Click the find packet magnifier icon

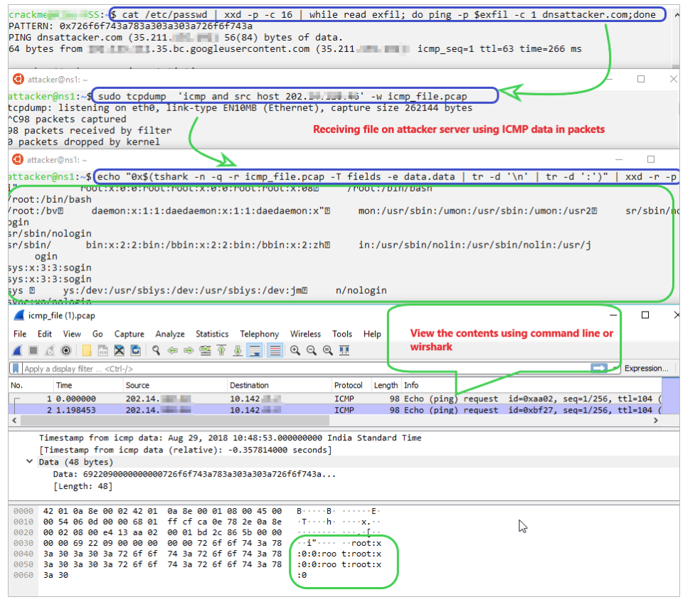point(156,351)
